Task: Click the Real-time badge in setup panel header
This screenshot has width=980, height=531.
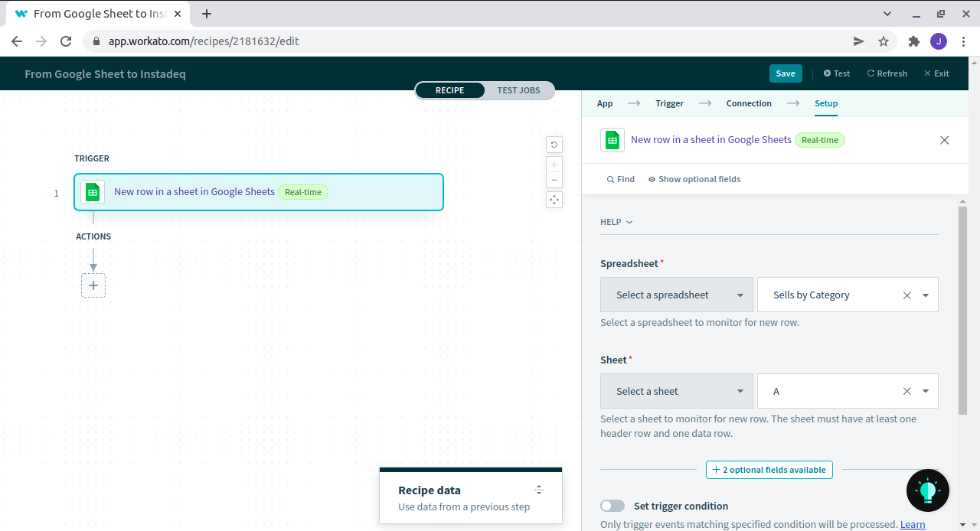Action: (820, 140)
